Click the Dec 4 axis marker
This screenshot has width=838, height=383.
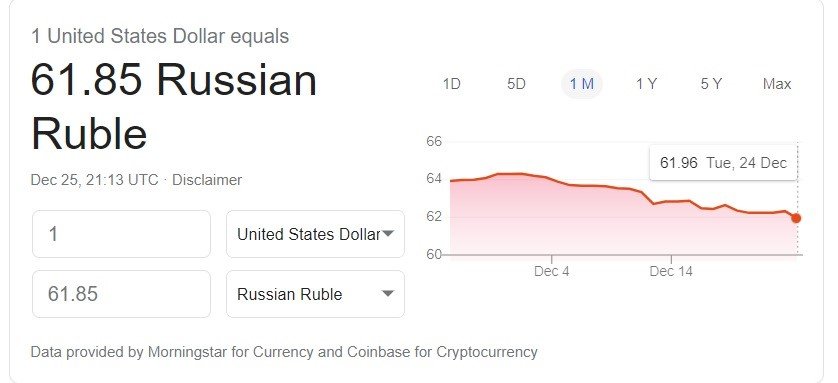pyautogui.click(x=552, y=271)
